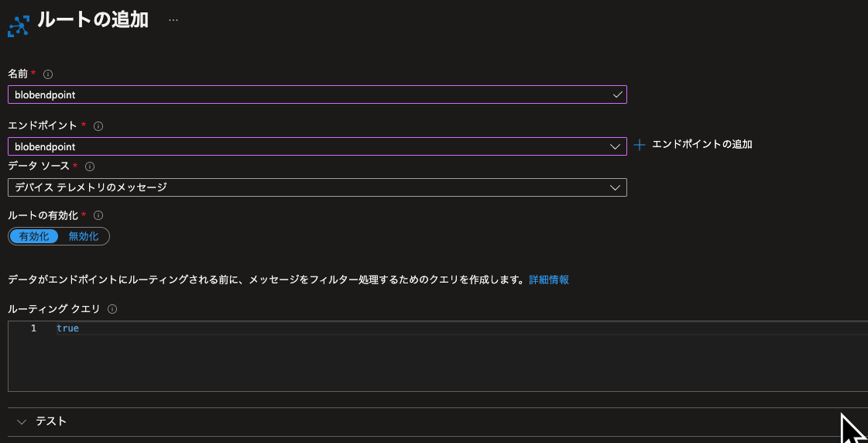Click the checkmark icon in the 名前 field
This screenshot has width=868, height=443.
(617, 94)
